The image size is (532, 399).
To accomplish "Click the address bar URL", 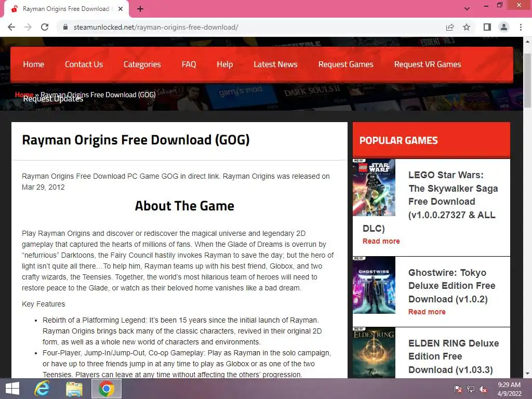I will click(x=156, y=27).
